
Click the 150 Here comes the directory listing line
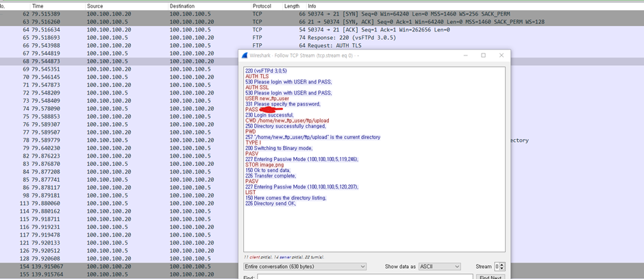coord(286,197)
